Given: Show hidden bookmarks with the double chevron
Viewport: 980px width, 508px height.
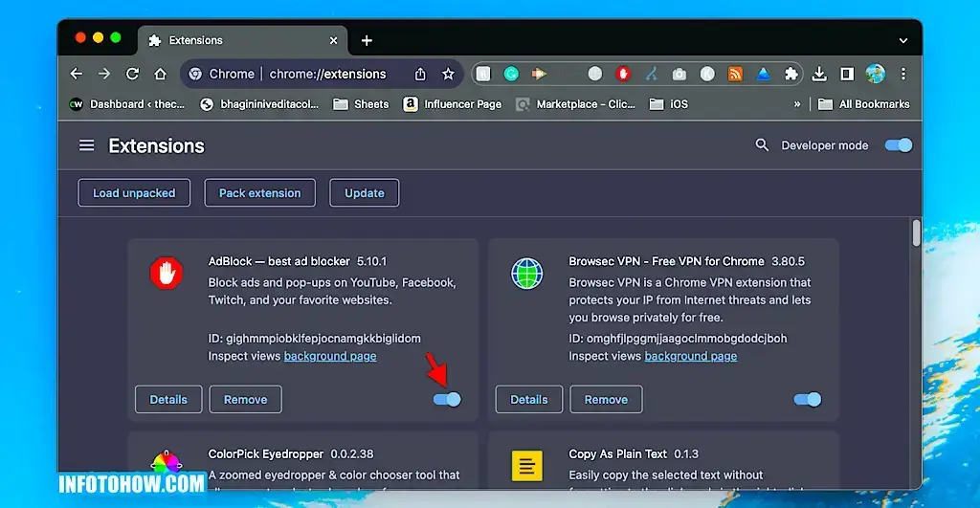Looking at the screenshot, I should (x=797, y=104).
